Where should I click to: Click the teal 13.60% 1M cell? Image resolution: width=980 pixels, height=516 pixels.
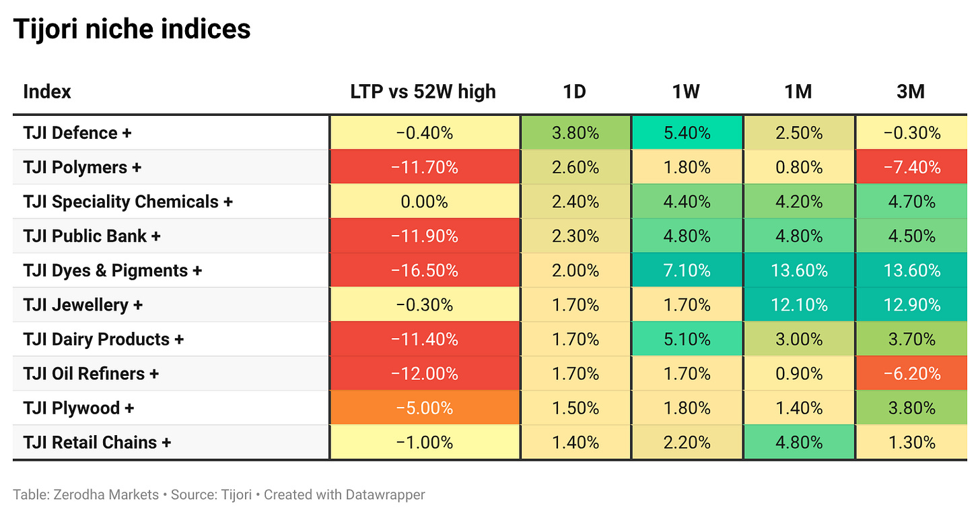[x=799, y=270]
